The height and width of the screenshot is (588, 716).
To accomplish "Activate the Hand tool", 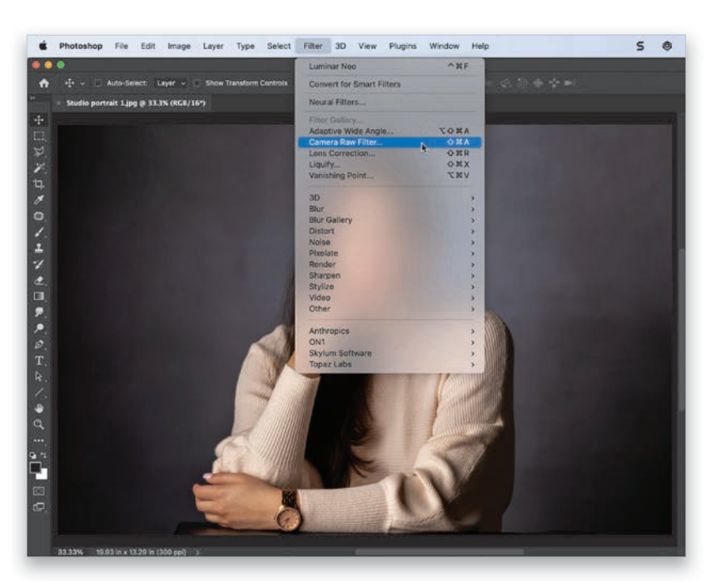I will click(39, 408).
